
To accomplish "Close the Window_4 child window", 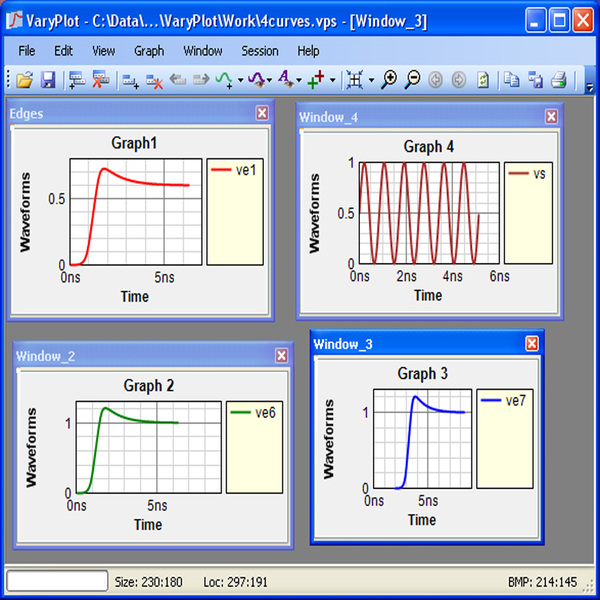I will point(551,117).
